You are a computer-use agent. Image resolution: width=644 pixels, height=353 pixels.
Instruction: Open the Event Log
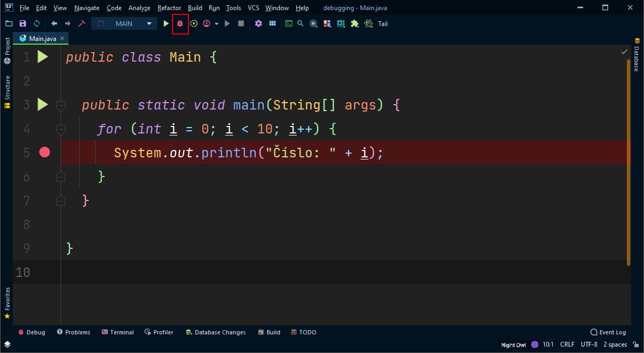(608, 332)
